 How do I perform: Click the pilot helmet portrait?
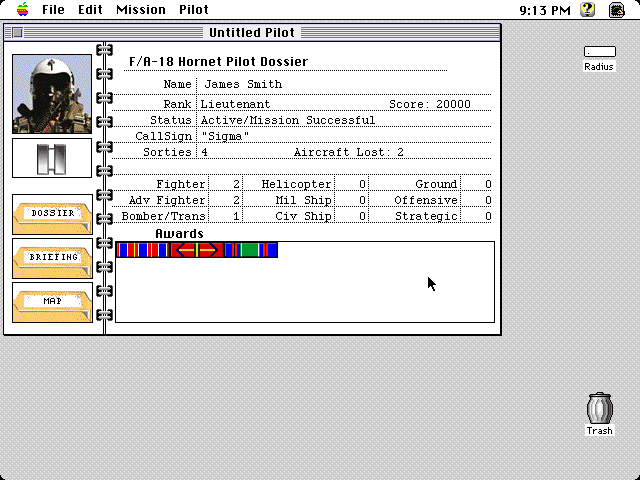click(x=52, y=94)
